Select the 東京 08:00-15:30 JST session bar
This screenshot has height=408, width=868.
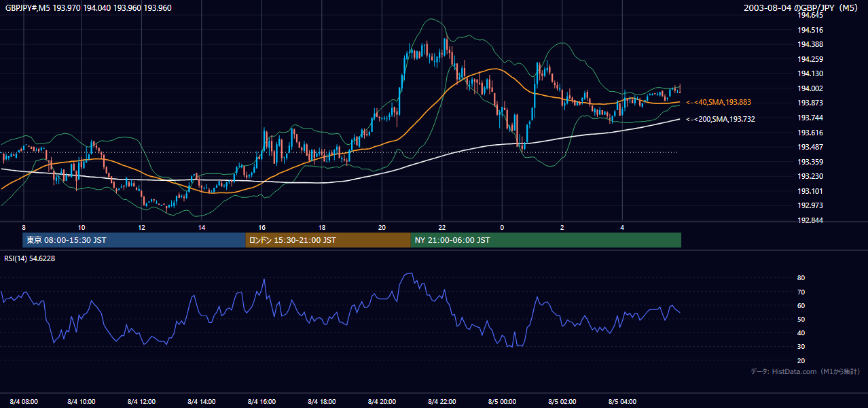click(134, 240)
